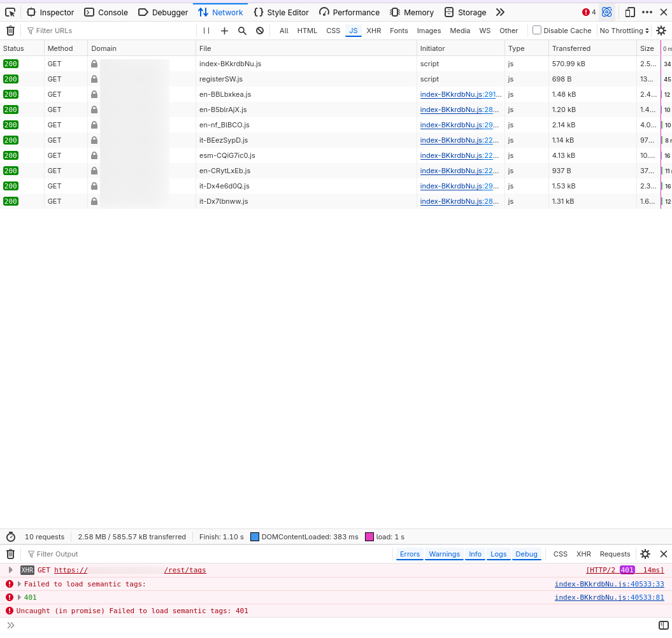Toggle the Warnings console filter
672x638 pixels.
click(444, 554)
